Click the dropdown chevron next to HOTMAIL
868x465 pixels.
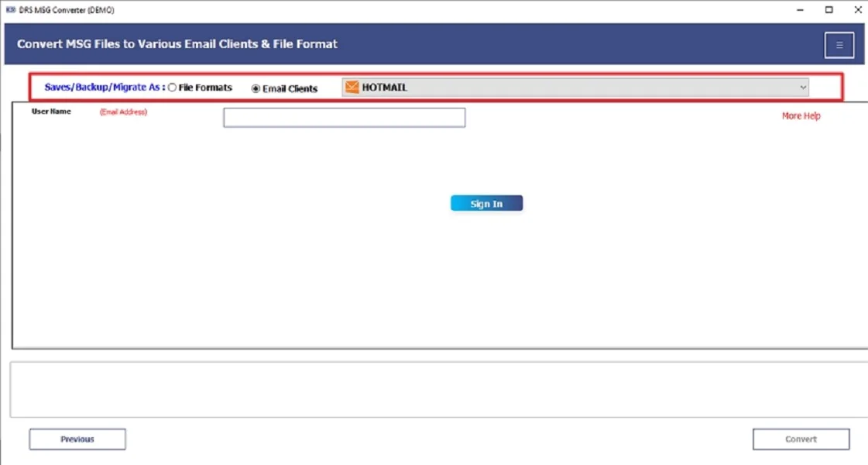pos(803,87)
